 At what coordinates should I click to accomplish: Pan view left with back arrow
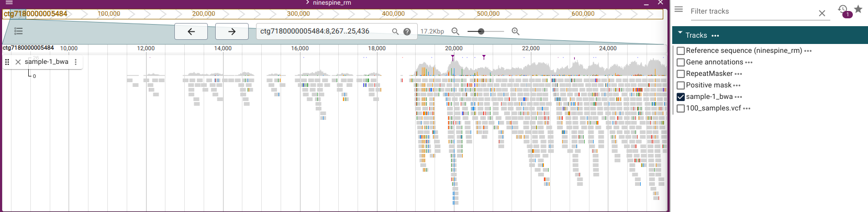[x=191, y=31]
